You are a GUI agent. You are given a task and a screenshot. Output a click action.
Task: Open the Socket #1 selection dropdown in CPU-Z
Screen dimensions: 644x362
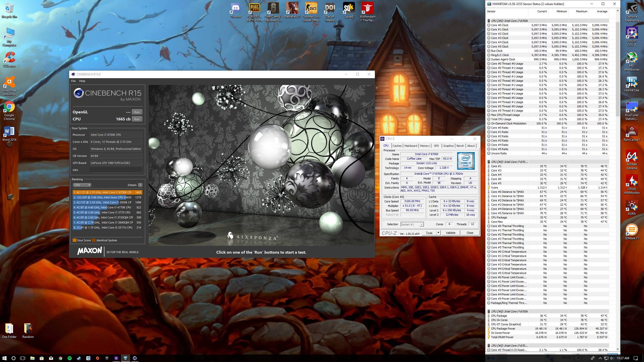[x=412, y=224]
